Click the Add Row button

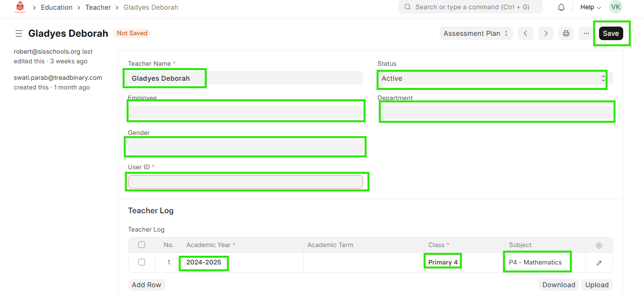[146, 285]
